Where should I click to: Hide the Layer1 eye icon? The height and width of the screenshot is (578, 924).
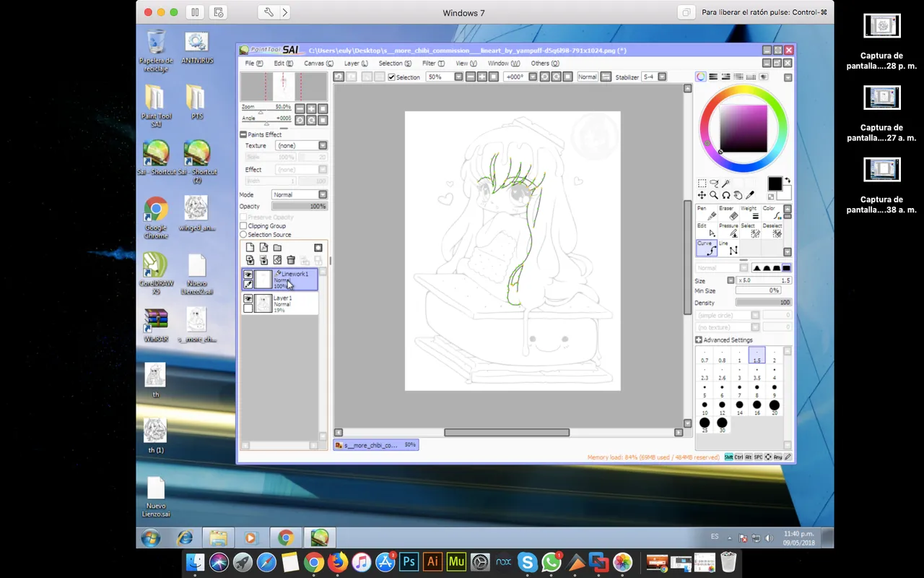pyautogui.click(x=248, y=298)
